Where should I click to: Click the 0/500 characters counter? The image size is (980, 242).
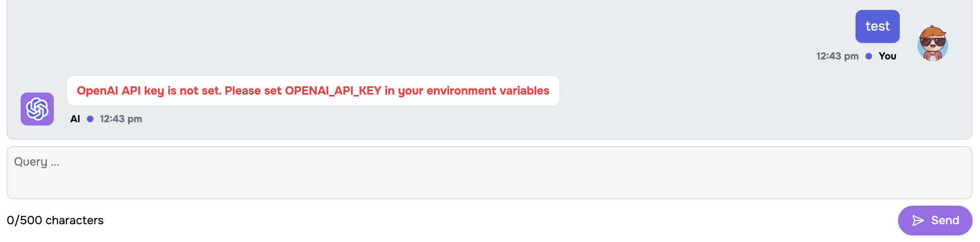(56, 220)
